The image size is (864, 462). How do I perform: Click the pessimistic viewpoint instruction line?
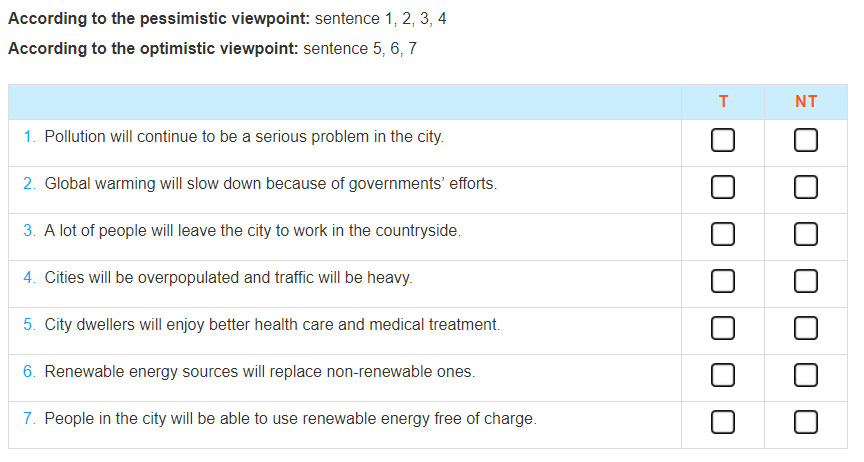[x=227, y=19]
